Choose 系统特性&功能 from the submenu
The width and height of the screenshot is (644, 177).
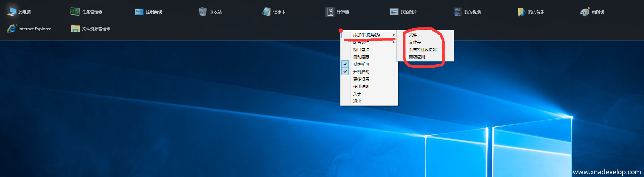[x=423, y=49]
